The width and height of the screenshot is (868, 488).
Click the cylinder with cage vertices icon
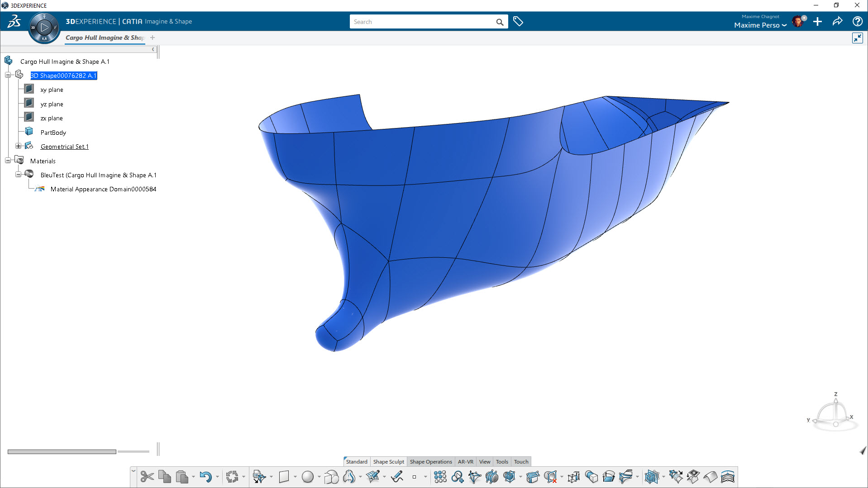tap(491, 477)
